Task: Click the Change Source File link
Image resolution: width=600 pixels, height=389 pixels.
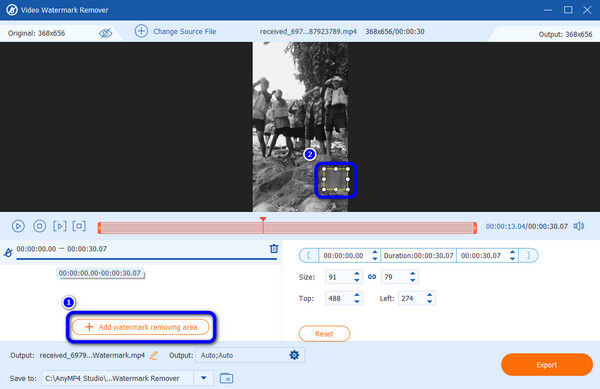Action: tap(184, 32)
